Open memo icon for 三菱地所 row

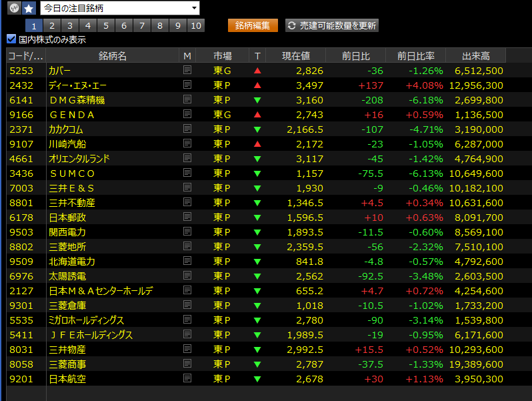tap(187, 246)
